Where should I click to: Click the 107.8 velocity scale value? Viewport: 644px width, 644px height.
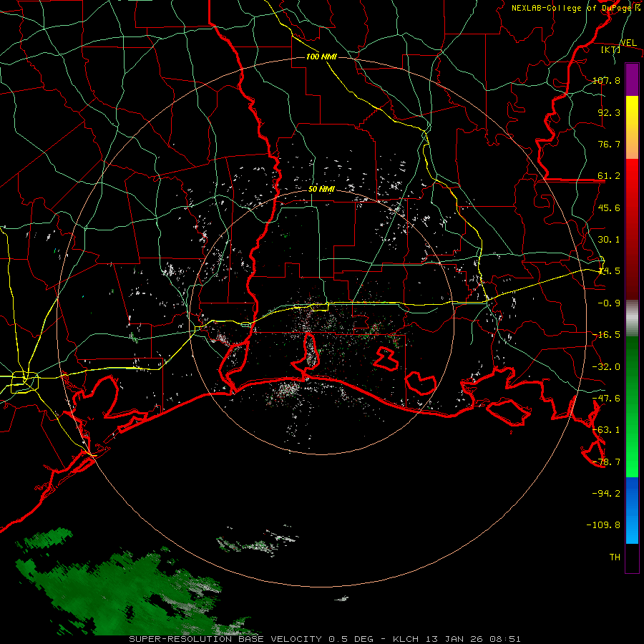pyautogui.click(x=606, y=80)
